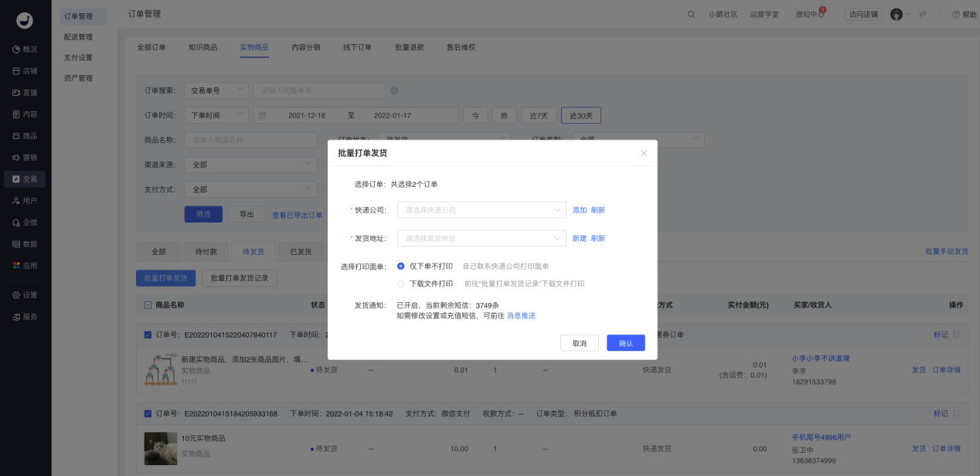Viewport: 980px width, 476px height.
Task: Open 应用 apps in the sidebar
Action: (x=25, y=265)
